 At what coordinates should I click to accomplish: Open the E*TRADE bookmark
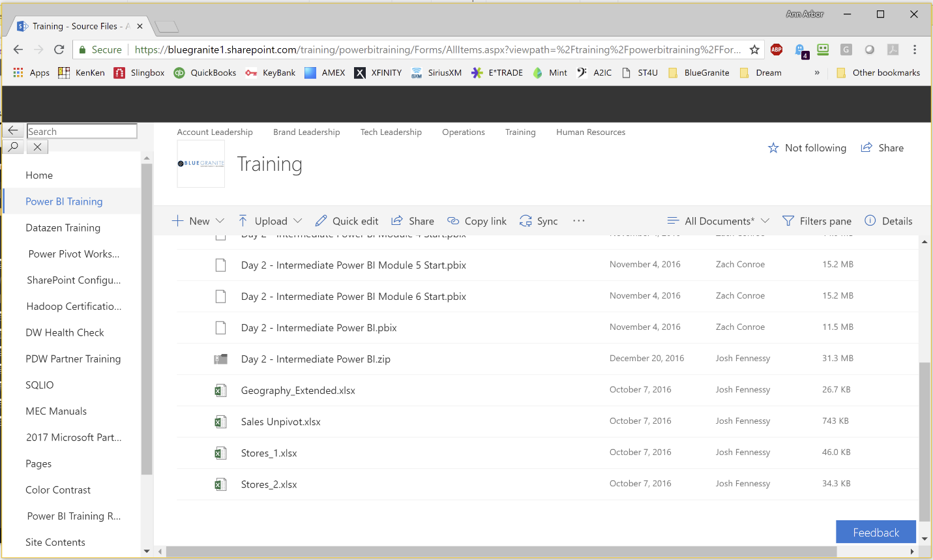pyautogui.click(x=497, y=72)
